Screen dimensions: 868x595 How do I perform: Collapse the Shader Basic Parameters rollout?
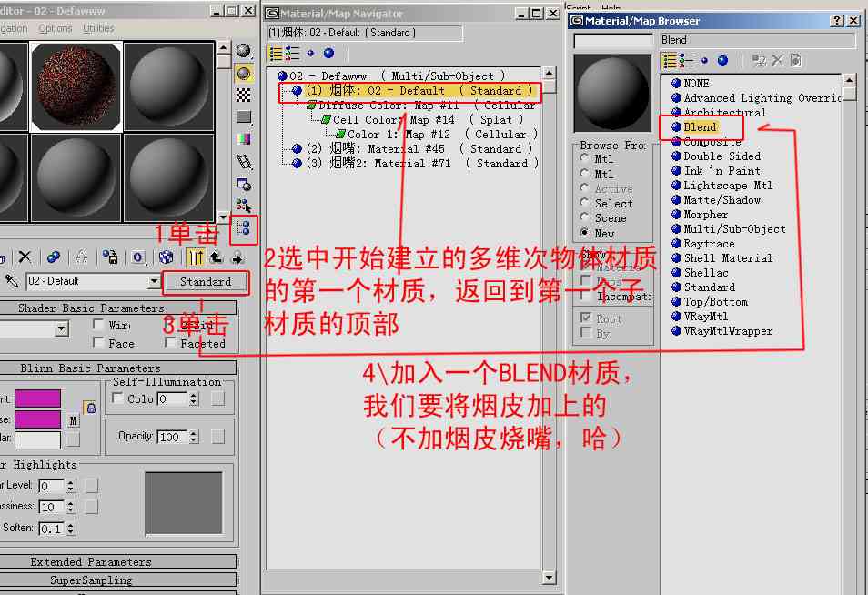coord(118,308)
